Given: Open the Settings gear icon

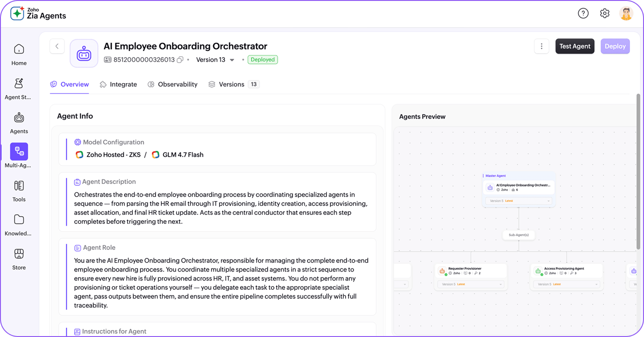Looking at the screenshot, I should (605, 13).
